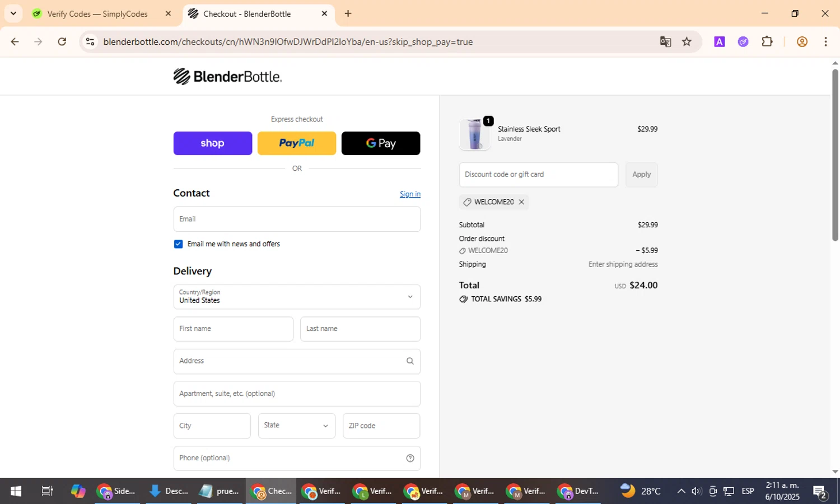Viewport: 840px width, 504px height.
Task: Go forward in browser history
Action: click(38, 42)
